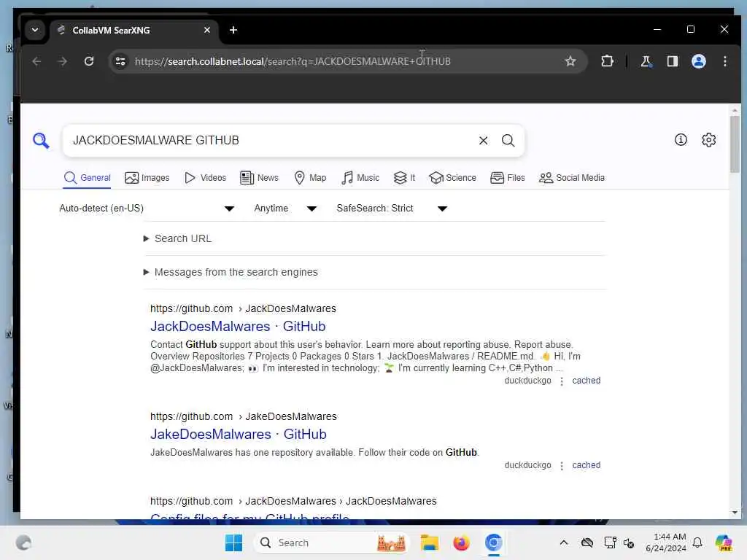This screenshot has height=560, width=747.
Task: Go forward in browser history
Action: click(x=63, y=61)
